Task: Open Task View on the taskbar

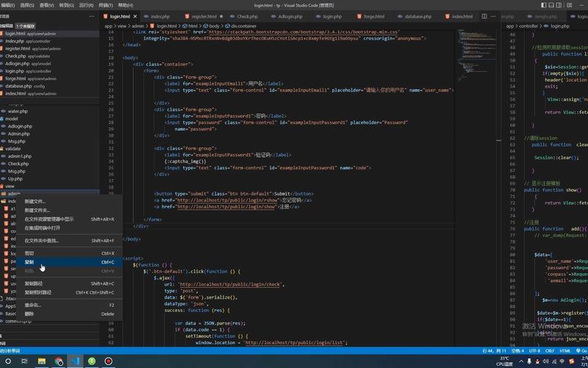Action: 24,361
